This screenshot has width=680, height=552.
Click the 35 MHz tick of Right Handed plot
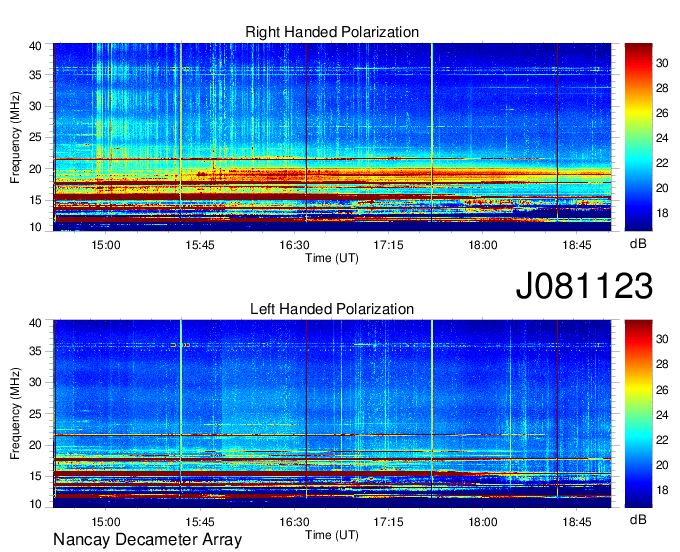35,75
